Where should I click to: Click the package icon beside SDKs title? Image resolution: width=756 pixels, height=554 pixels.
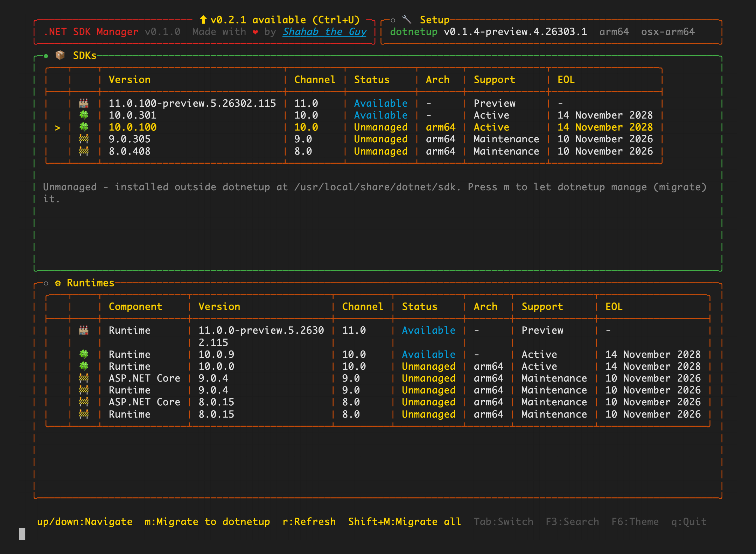click(x=60, y=55)
